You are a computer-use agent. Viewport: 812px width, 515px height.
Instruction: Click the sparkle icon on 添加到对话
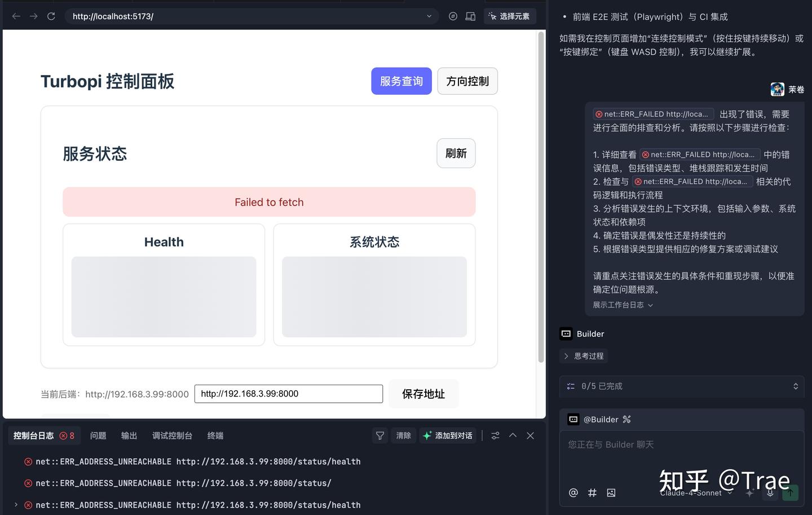(427, 435)
